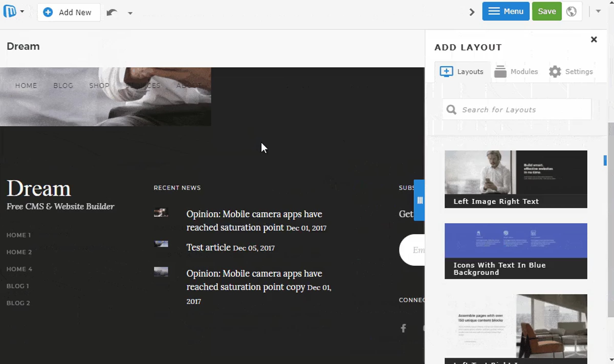Focus the Search for Layouts field
The height and width of the screenshot is (364, 614).
point(517,109)
